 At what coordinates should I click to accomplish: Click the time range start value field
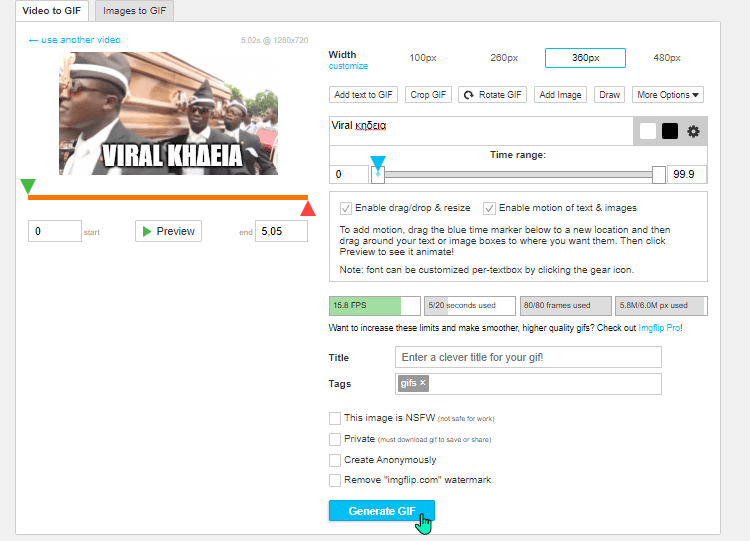tap(349, 174)
